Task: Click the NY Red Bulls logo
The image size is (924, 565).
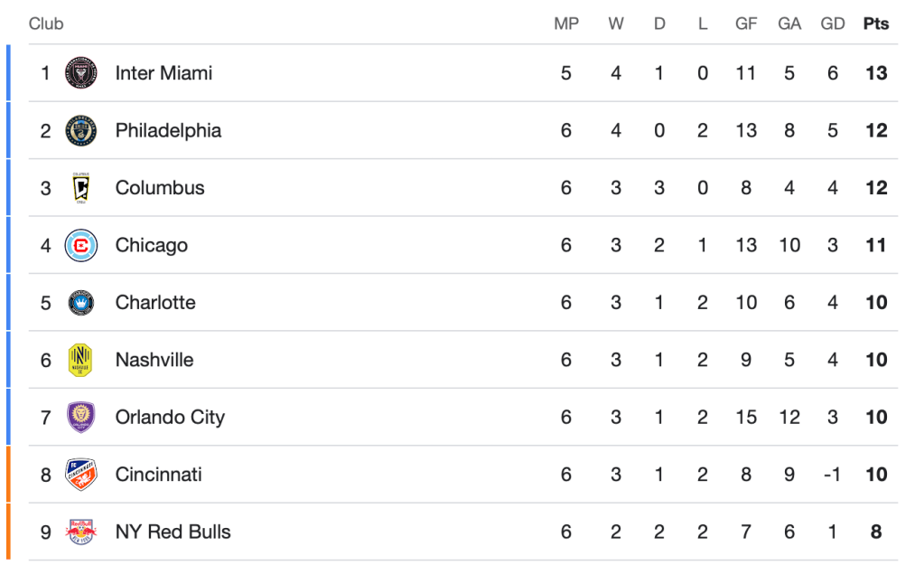Action: click(81, 532)
